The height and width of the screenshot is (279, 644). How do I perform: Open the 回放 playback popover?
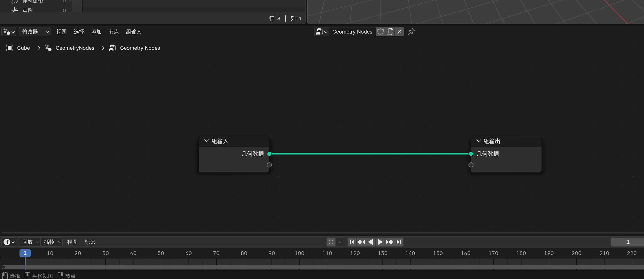click(x=30, y=242)
